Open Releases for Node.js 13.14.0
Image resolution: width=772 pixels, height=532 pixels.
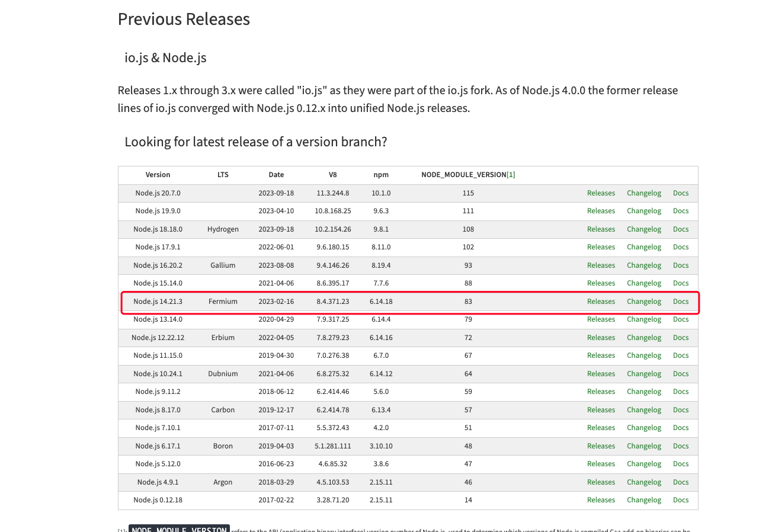[601, 319]
